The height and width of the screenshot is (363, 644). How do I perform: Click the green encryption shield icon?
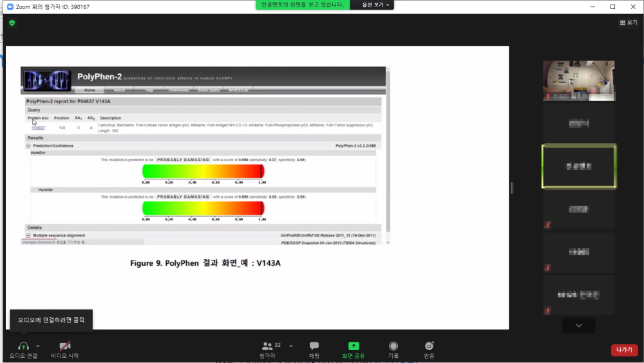pyautogui.click(x=12, y=23)
